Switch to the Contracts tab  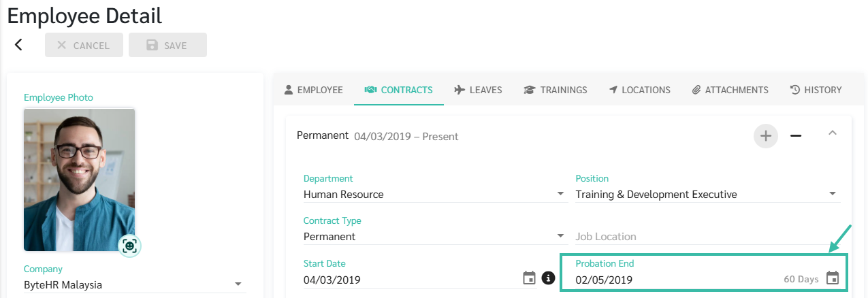click(x=399, y=90)
